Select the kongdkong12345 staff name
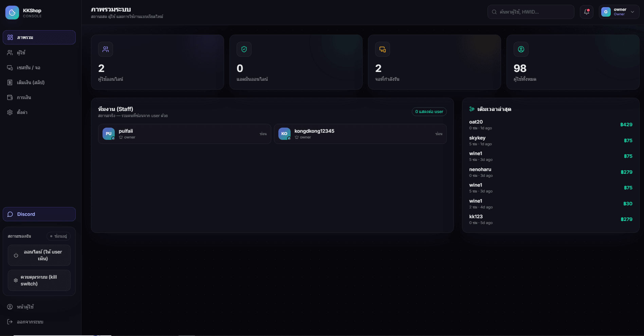 click(x=314, y=131)
